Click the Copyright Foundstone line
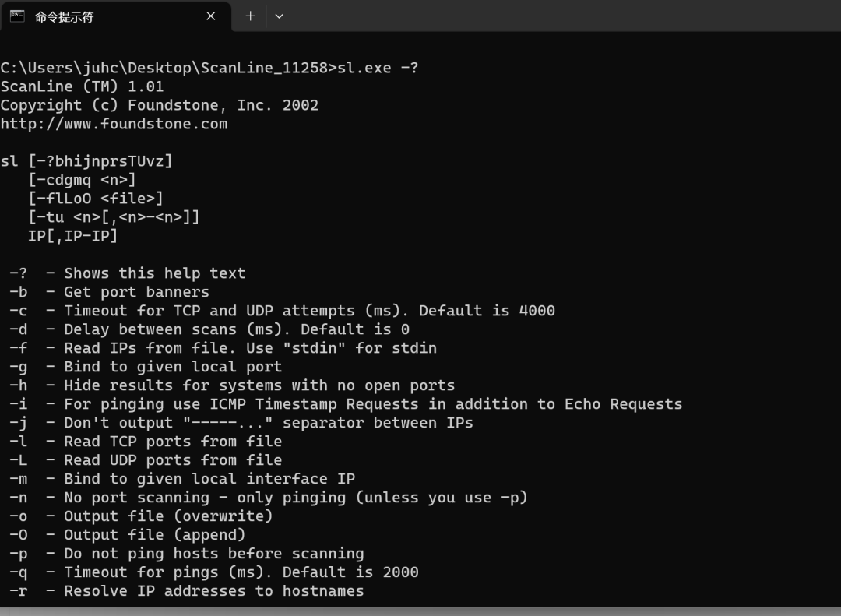Image resolution: width=841 pixels, height=616 pixels. click(160, 105)
